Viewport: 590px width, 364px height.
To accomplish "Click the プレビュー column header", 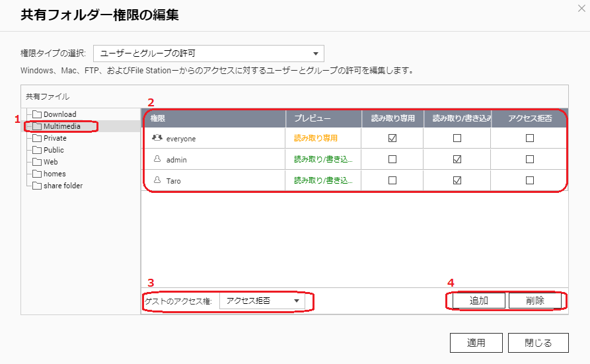I will (x=324, y=118).
